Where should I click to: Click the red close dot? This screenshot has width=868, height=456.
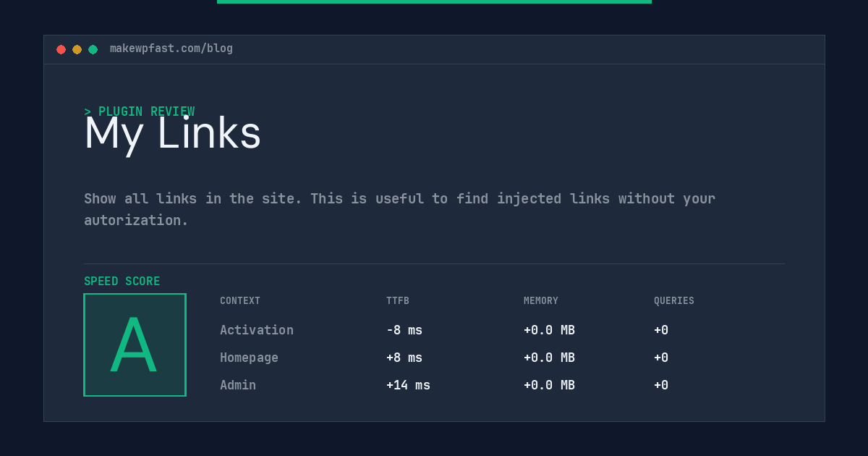click(61, 49)
